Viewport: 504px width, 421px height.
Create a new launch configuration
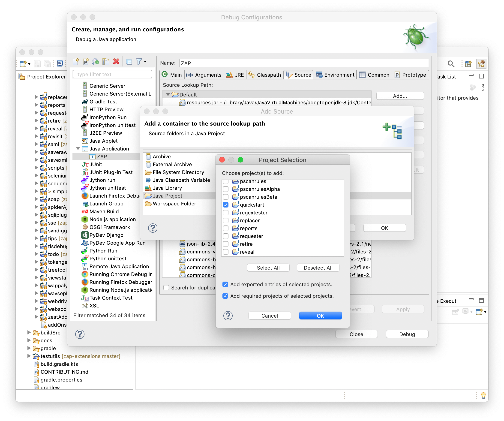pyautogui.click(x=76, y=62)
